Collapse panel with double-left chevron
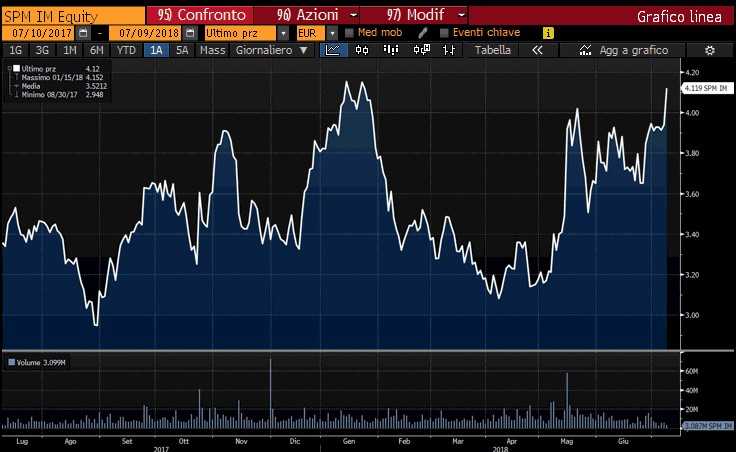 pyautogui.click(x=537, y=50)
